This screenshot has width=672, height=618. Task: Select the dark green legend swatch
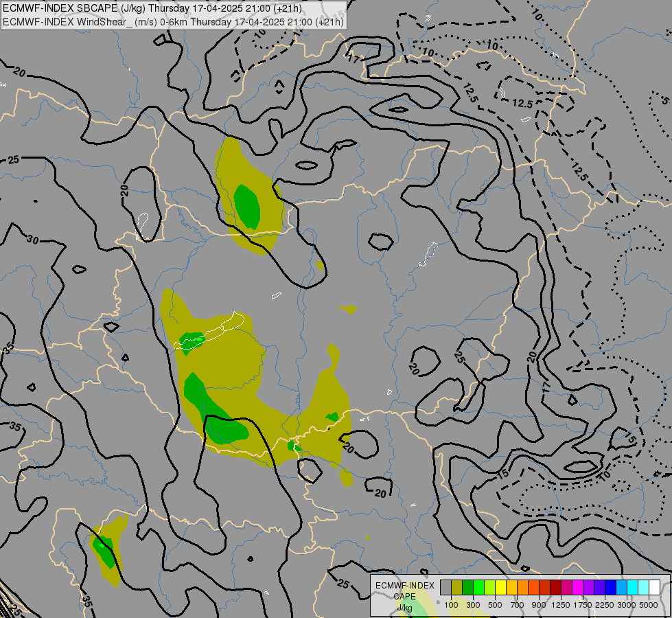468,588
